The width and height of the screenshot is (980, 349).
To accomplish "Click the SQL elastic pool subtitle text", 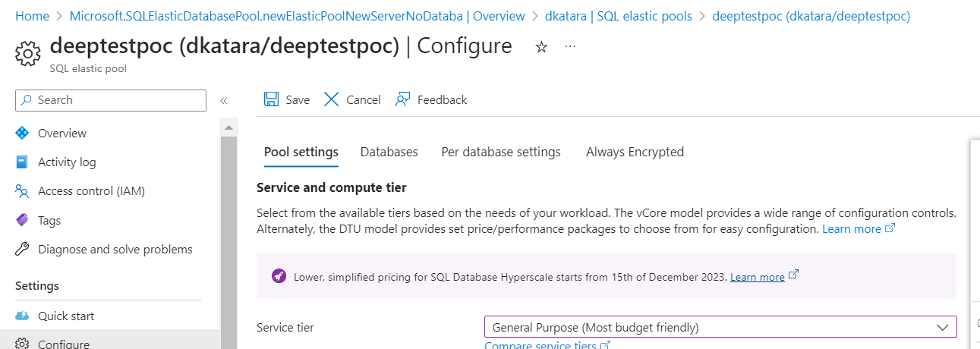I will (x=88, y=68).
